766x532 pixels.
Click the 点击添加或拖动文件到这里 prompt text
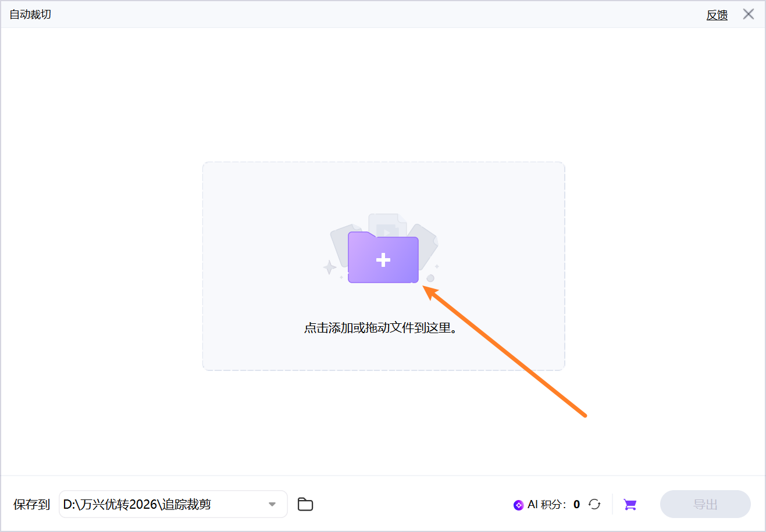pyautogui.click(x=383, y=329)
